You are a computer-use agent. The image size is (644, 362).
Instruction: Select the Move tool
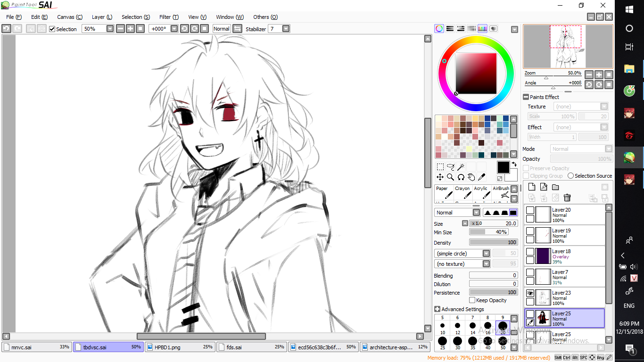click(x=440, y=177)
